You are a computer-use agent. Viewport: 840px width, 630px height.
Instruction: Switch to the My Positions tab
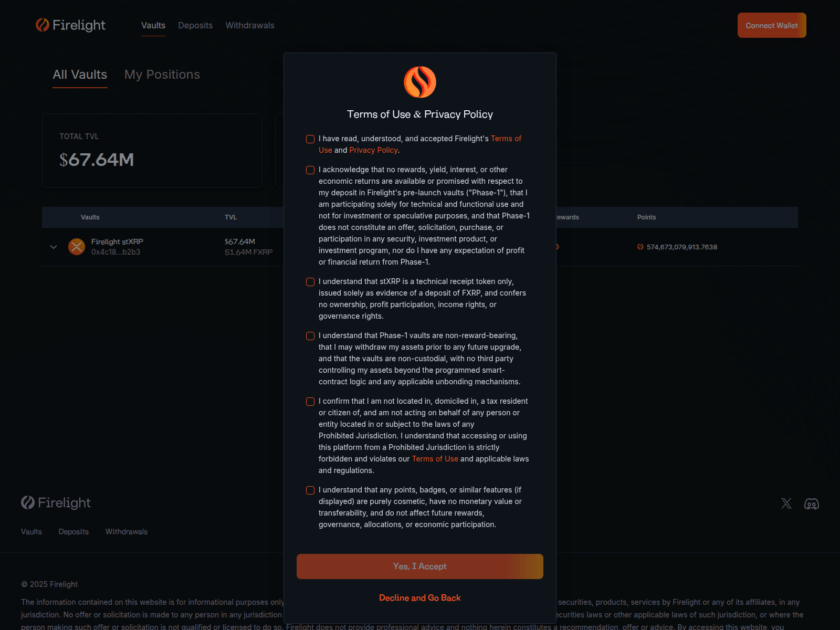click(162, 75)
